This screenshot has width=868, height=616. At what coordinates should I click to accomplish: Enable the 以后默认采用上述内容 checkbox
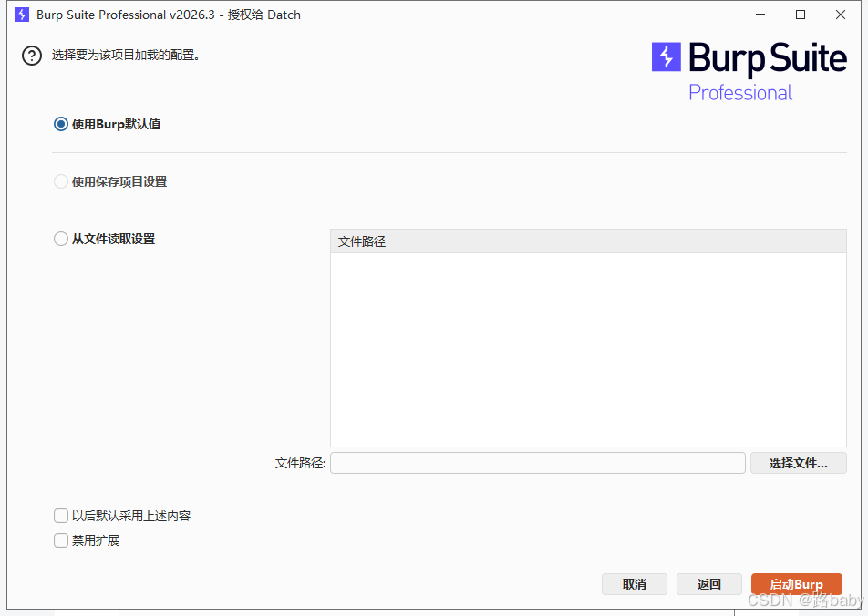[61, 516]
